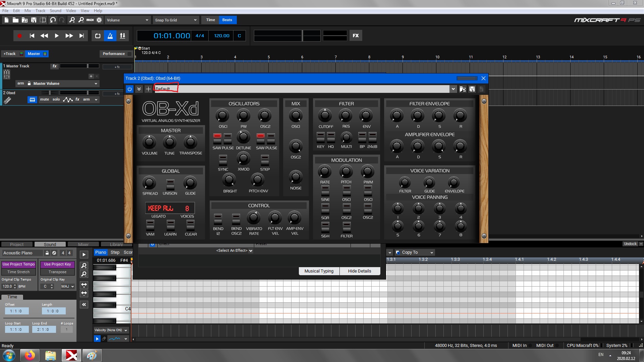The width and height of the screenshot is (644, 362).
Task: Open the Mix menu
Action: click(x=28, y=11)
